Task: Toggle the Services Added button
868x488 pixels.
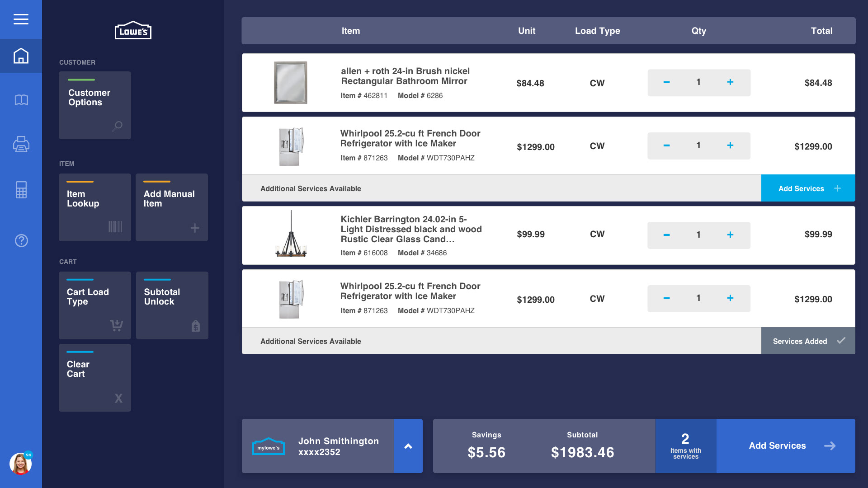Action: coord(808,341)
